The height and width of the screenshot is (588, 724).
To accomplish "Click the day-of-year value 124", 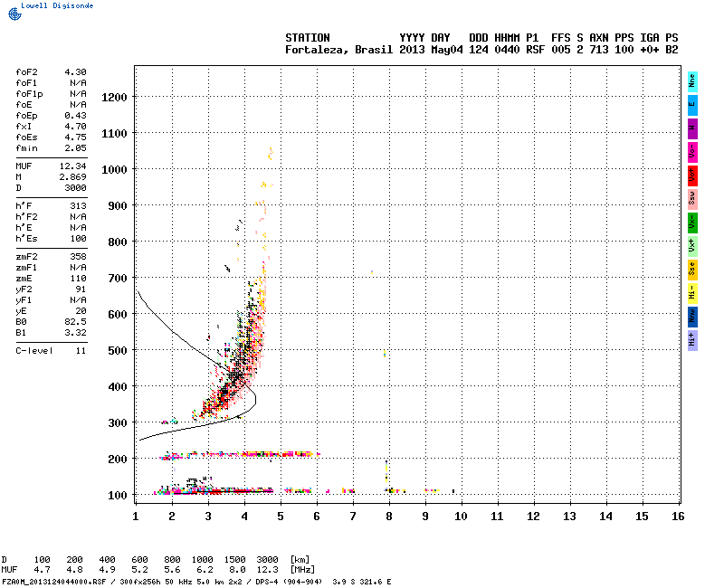I will pyautogui.click(x=479, y=50).
